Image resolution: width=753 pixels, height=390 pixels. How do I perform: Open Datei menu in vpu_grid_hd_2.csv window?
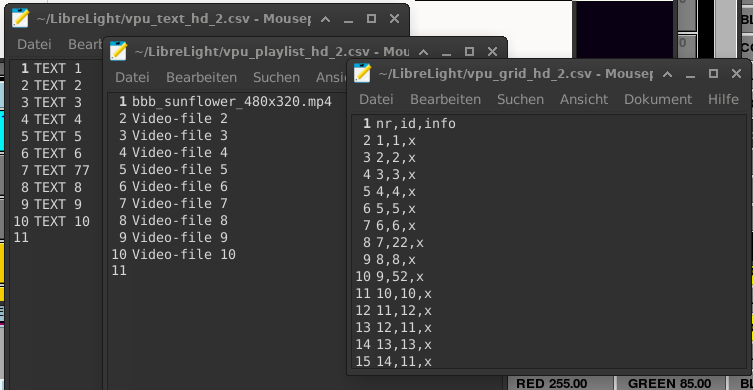(376, 99)
